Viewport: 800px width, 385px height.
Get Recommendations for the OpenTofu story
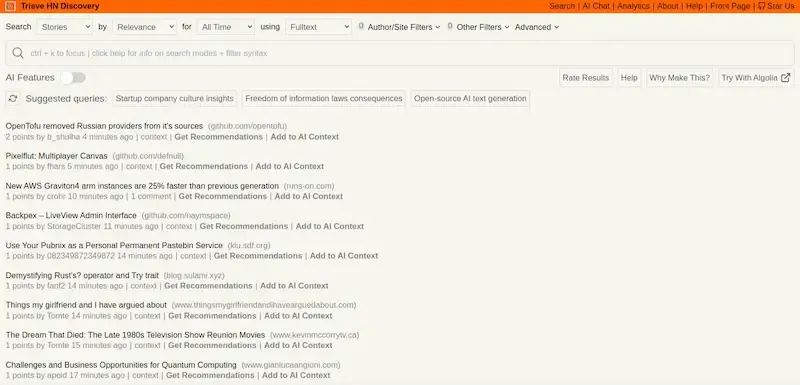pyautogui.click(x=218, y=137)
